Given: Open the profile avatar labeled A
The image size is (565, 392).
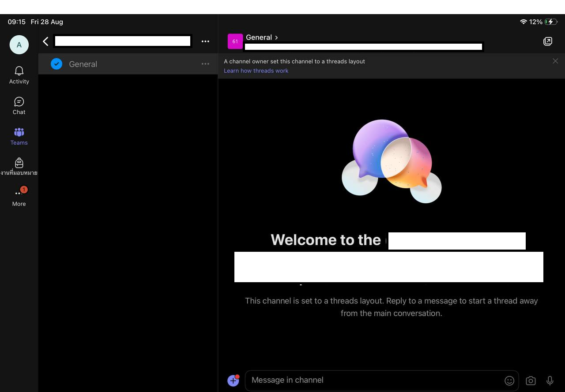Looking at the screenshot, I should tap(19, 45).
